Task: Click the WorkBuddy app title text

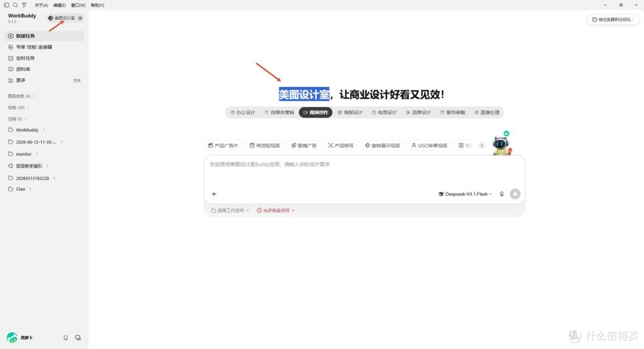Action: pos(22,16)
